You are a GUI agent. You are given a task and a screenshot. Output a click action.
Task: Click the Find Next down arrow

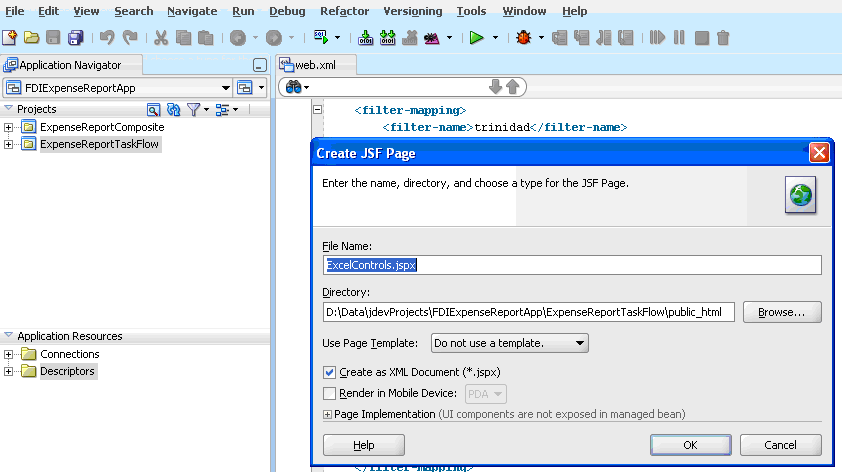(x=496, y=86)
